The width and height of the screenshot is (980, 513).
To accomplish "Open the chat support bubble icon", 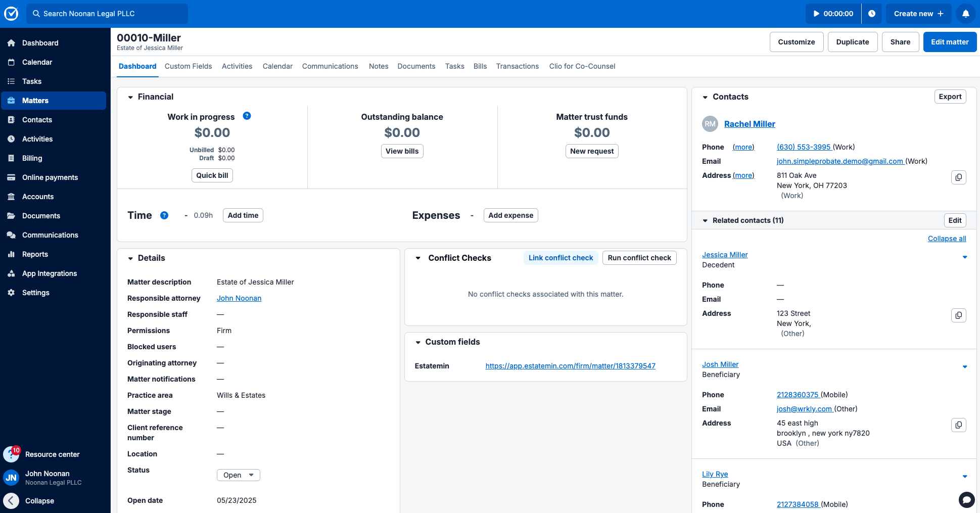I will [x=966, y=500].
